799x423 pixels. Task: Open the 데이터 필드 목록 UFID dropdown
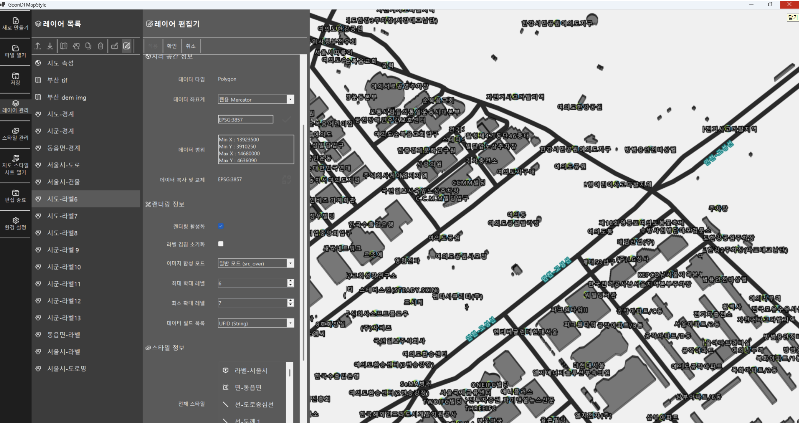coord(256,323)
